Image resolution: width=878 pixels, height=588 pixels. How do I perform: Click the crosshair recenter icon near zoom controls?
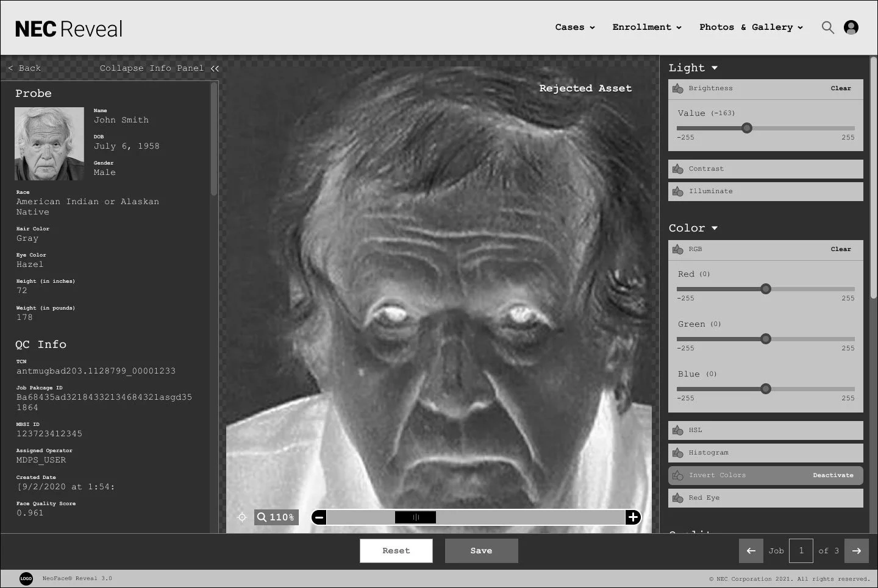pos(242,517)
